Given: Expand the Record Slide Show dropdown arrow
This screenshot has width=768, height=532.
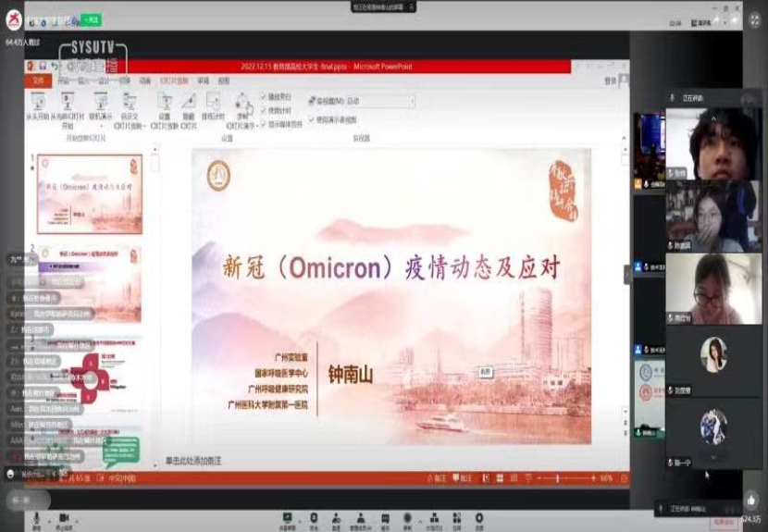Looking at the screenshot, I should (256, 127).
